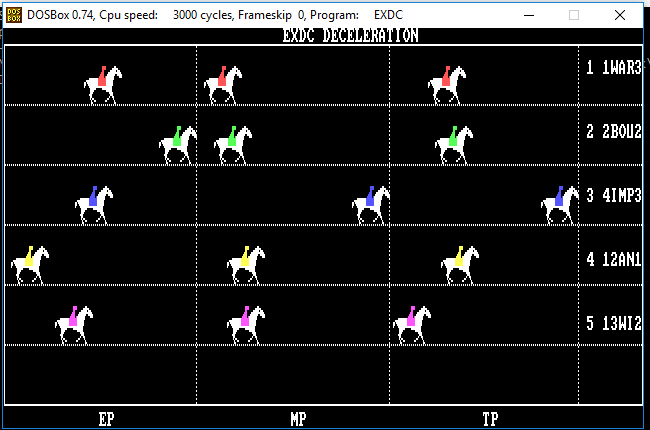This screenshot has width=650, height=430.
Task: Close the DOSBox window
Action: (x=620, y=15)
